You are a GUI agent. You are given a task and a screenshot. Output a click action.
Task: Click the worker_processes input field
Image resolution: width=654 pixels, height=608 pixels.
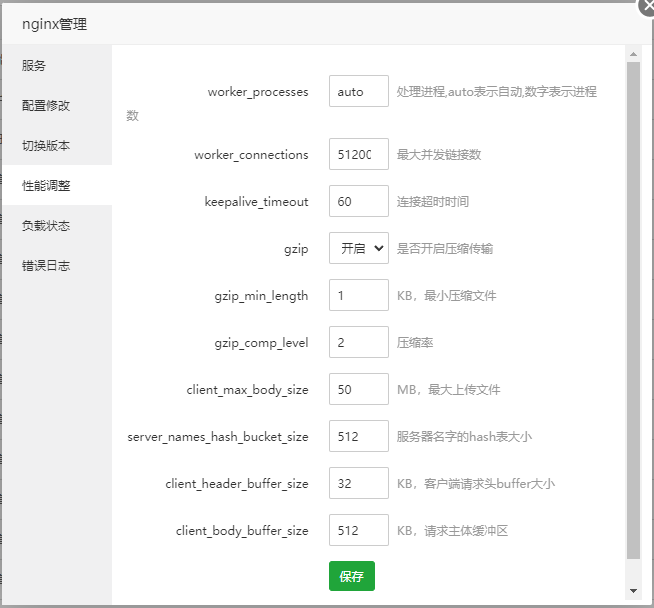point(358,91)
